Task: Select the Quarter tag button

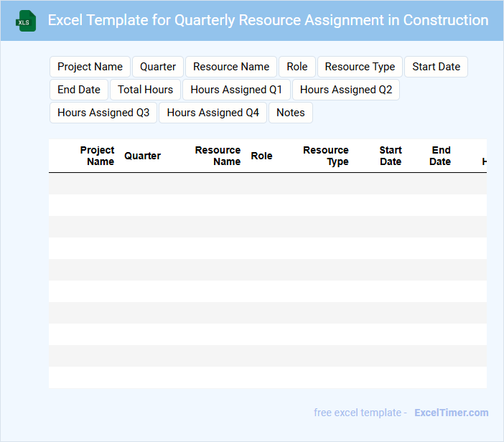Action: coord(158,67)
